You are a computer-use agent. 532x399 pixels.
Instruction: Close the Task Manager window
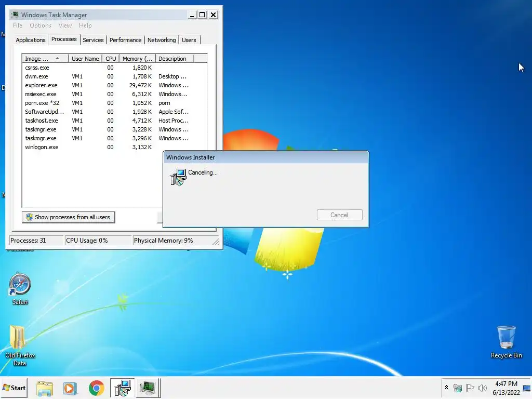213,15
